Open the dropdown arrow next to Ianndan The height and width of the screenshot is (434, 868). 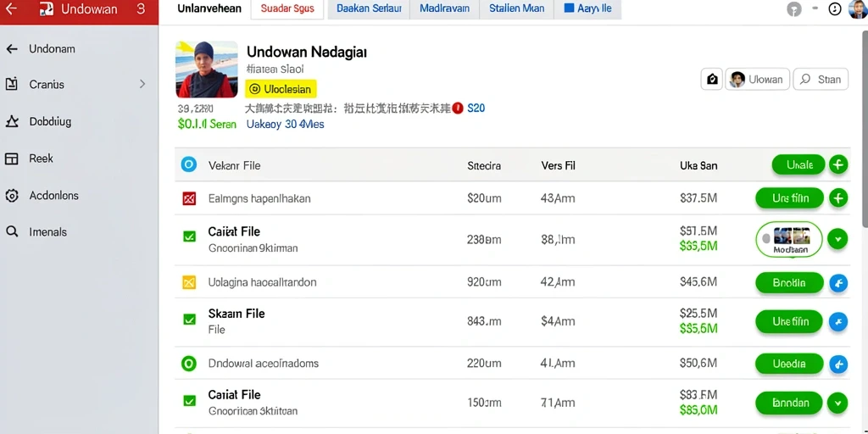click(837, 403)
